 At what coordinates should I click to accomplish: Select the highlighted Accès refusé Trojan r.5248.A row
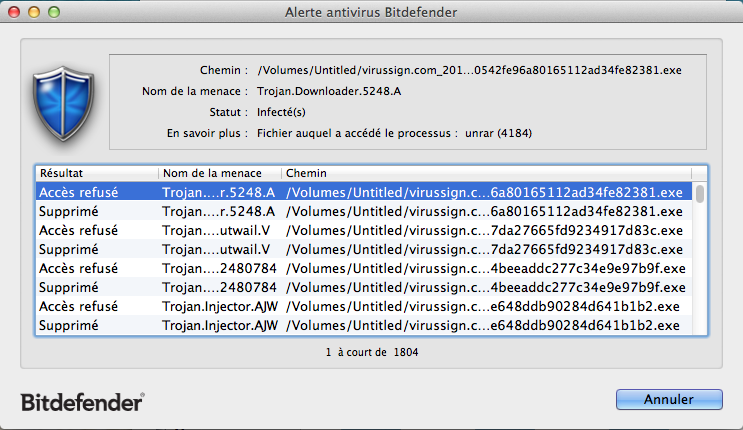coord(364,192)
